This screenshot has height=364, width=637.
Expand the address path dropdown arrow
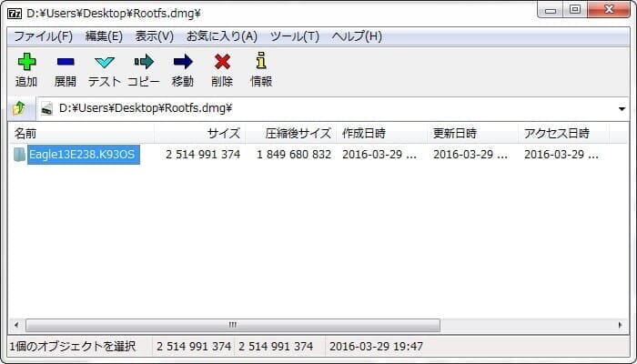[x=622, y=109]
